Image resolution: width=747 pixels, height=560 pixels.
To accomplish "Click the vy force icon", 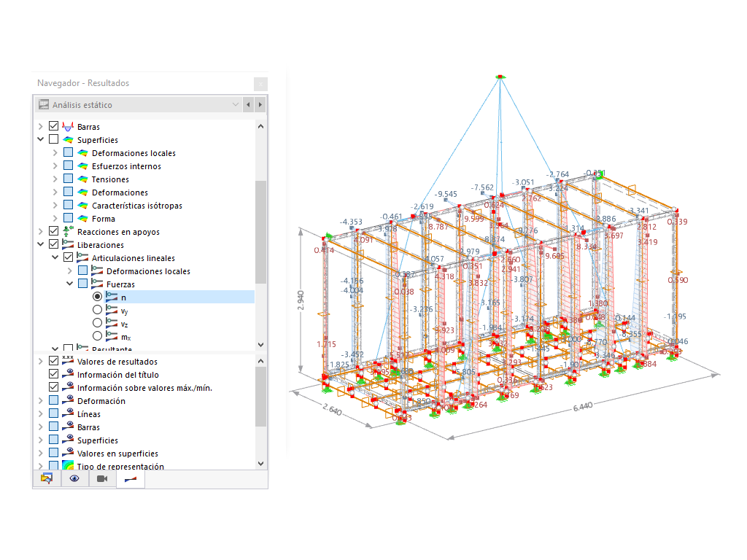I will click(x=112, y=310).
